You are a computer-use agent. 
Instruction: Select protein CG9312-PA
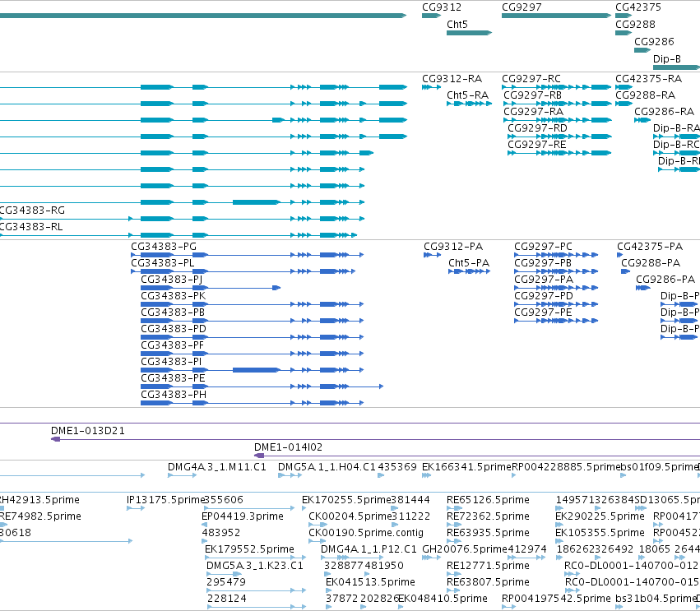(453, 247)
